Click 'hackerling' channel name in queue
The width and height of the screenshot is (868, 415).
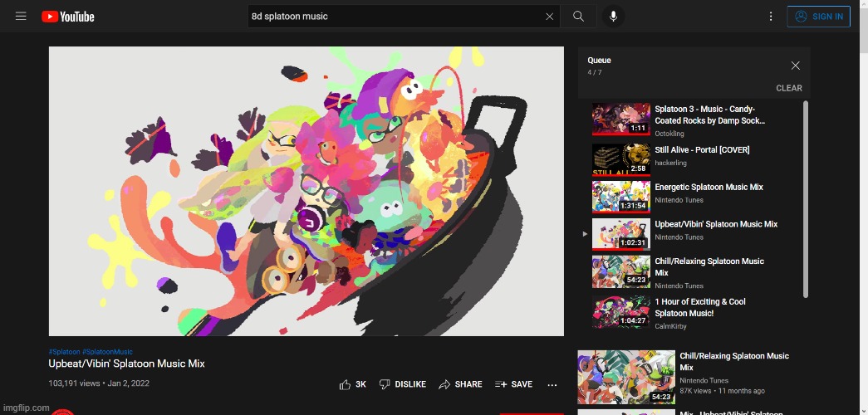tap(670, 163)
